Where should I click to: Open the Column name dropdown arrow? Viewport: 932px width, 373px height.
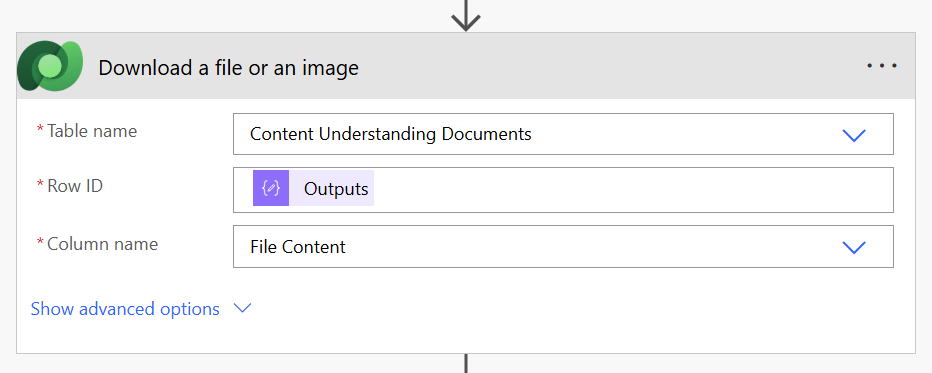point(854,247)
